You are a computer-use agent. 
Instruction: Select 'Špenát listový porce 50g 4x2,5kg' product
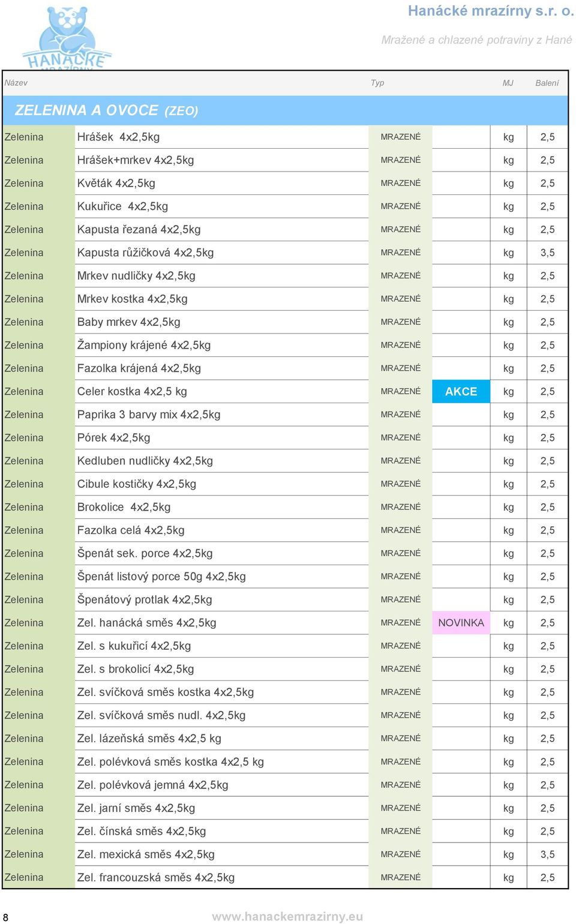click(161, 577)
